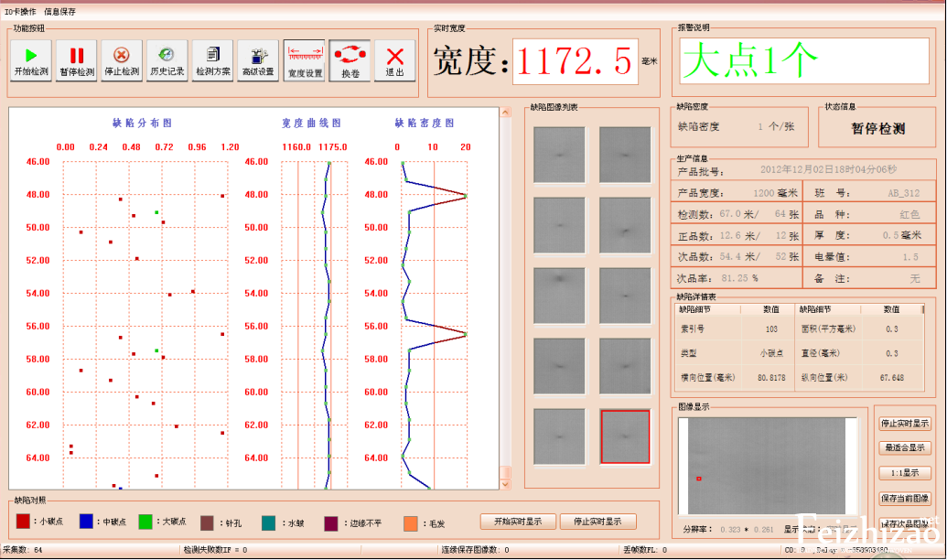Click the 暂停检测 pause detection button
The image size is (947, 560).
click(x=77, y=60)
